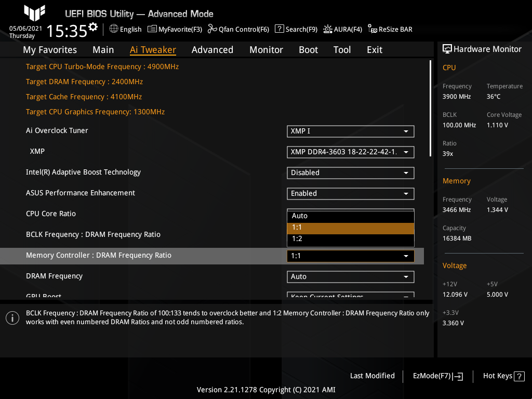Click the 3900 MHz CPU frequency value
This screenshot has width=532, height=399.
coord(456,97)
